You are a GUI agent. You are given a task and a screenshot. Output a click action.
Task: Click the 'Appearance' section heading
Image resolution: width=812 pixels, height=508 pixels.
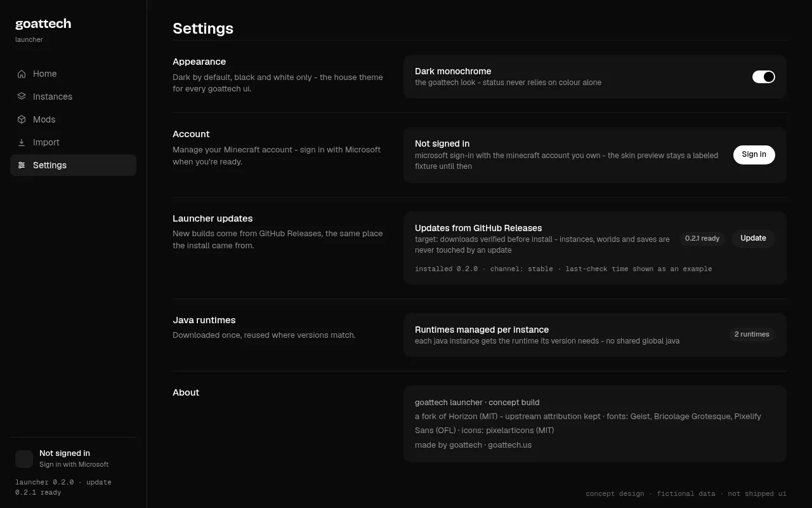[199, 62]
